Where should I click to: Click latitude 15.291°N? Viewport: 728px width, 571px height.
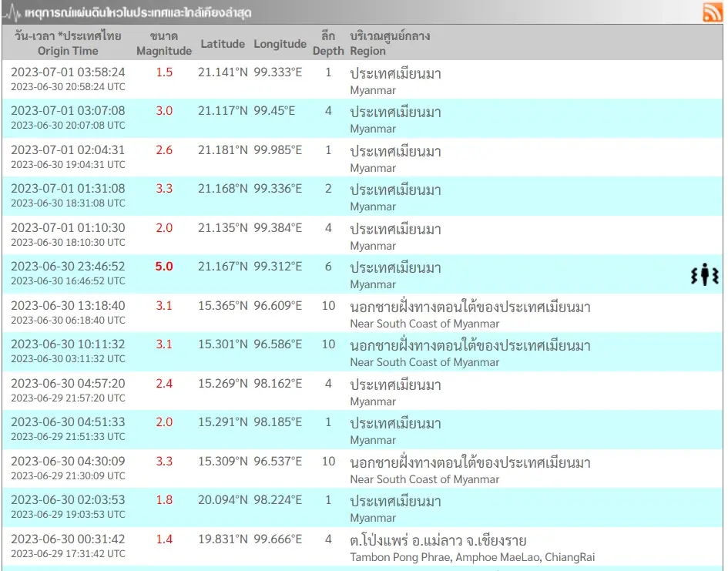(x=223, y=422)
